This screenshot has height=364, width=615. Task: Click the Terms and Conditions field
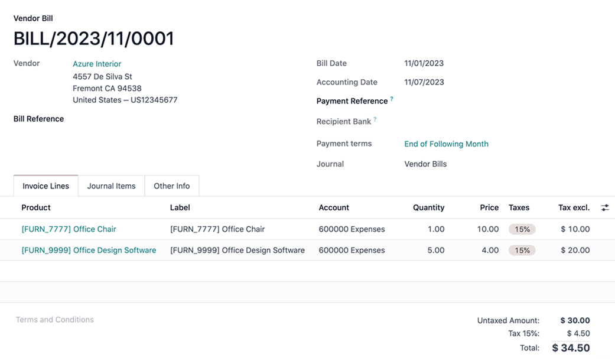55,320
